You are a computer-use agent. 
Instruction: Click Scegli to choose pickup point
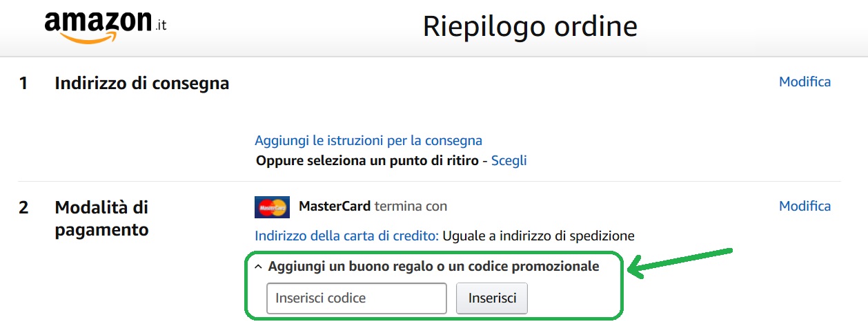pos(509,160)
